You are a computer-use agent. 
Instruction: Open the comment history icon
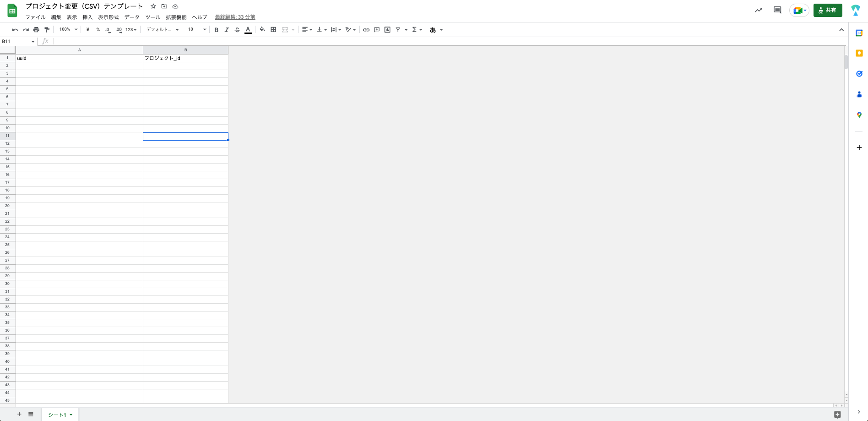(x=777, y=10)
